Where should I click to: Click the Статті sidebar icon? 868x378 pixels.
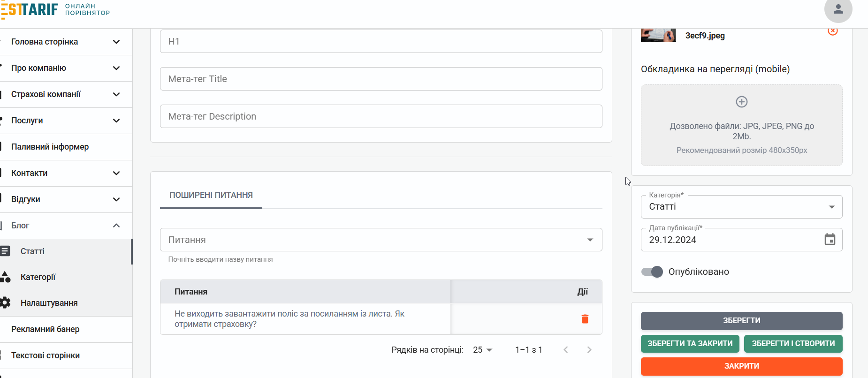(5, 251)
